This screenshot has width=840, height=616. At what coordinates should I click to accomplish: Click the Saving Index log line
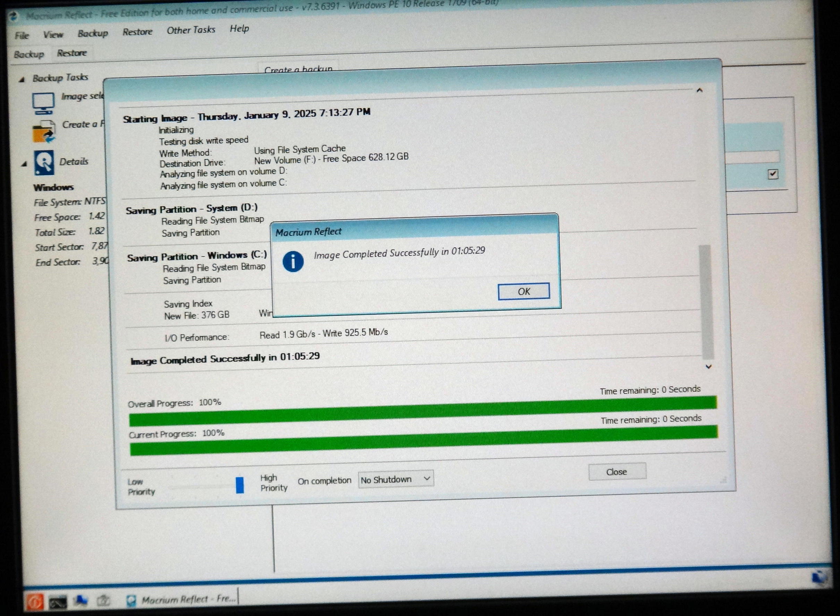pos(188,304)
